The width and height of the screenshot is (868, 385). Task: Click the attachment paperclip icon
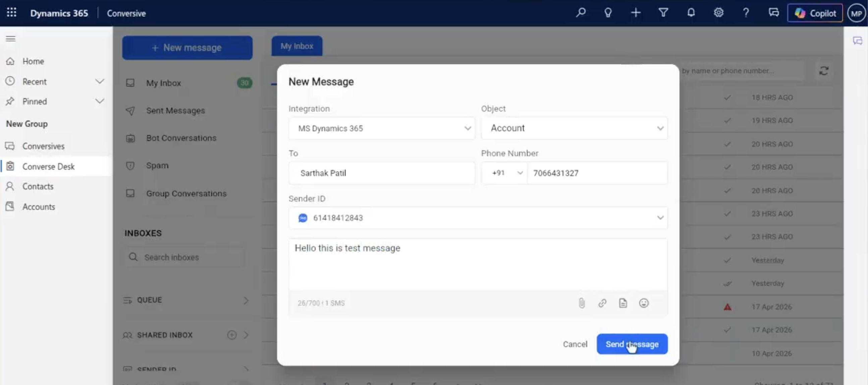pos(582,303)
